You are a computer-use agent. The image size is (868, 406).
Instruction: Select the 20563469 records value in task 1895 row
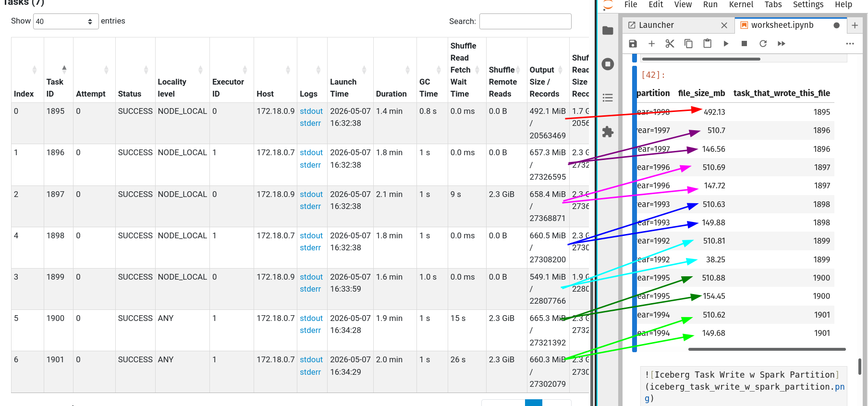[548, 135]
